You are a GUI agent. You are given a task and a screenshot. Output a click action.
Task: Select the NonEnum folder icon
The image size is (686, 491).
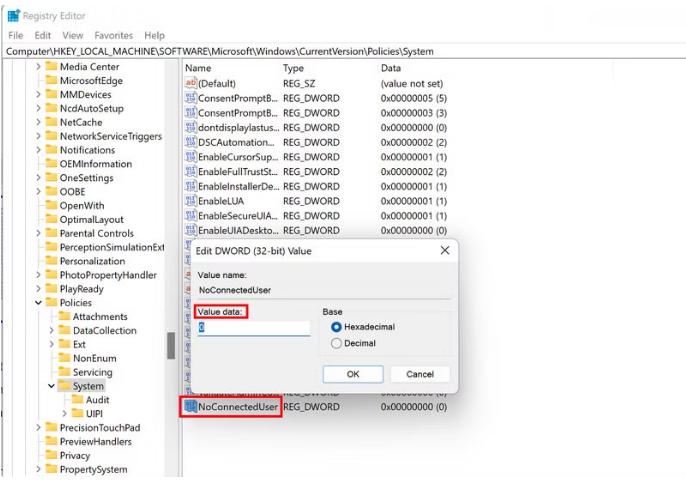pyautogui.click(x=65, y=358)
